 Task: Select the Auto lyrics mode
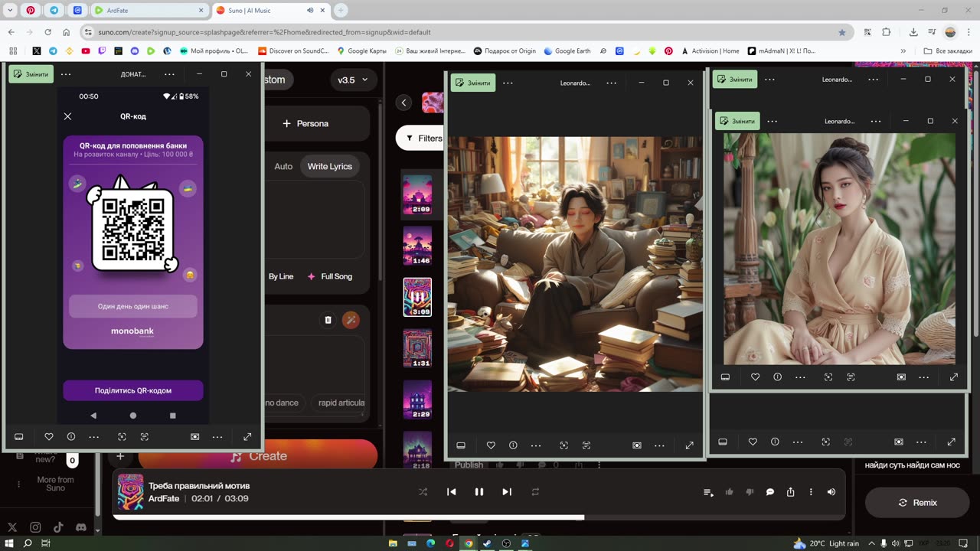coord(283,166)
